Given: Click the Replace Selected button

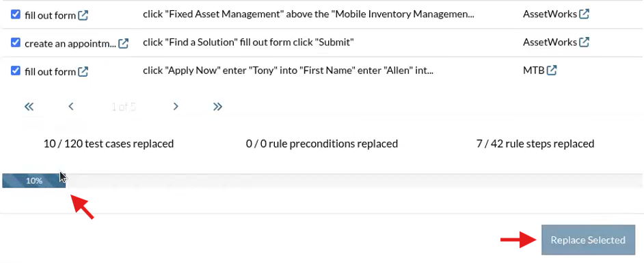Looking at the screenshot, I should pos(588,240).
